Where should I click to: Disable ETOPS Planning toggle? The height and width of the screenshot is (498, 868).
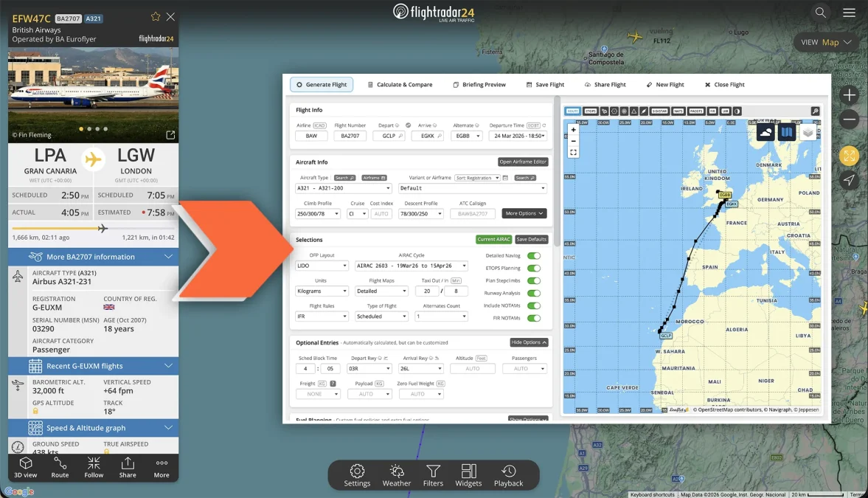(533, 269)
